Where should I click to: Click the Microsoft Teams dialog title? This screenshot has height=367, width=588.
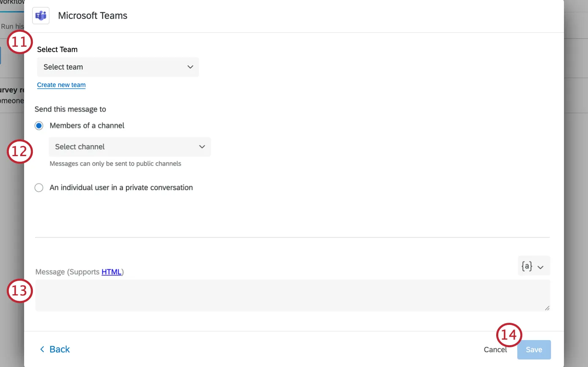[93, 16]
